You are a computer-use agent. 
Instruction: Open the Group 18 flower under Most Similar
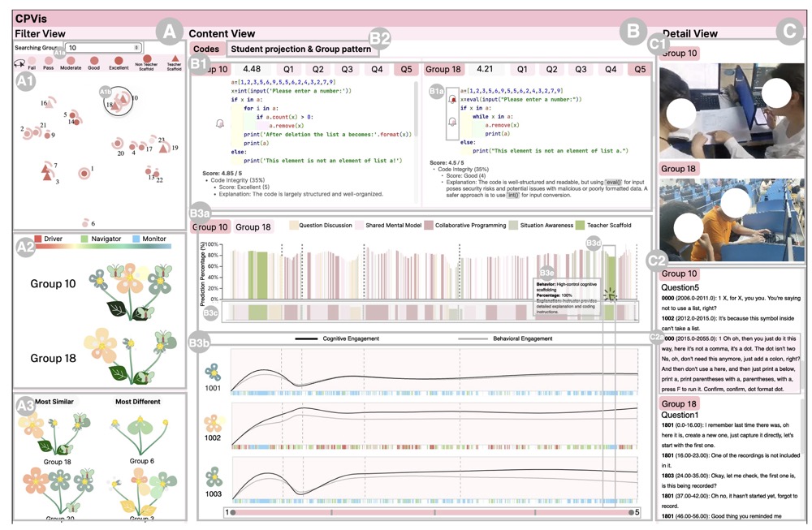(x=56, y=433)
